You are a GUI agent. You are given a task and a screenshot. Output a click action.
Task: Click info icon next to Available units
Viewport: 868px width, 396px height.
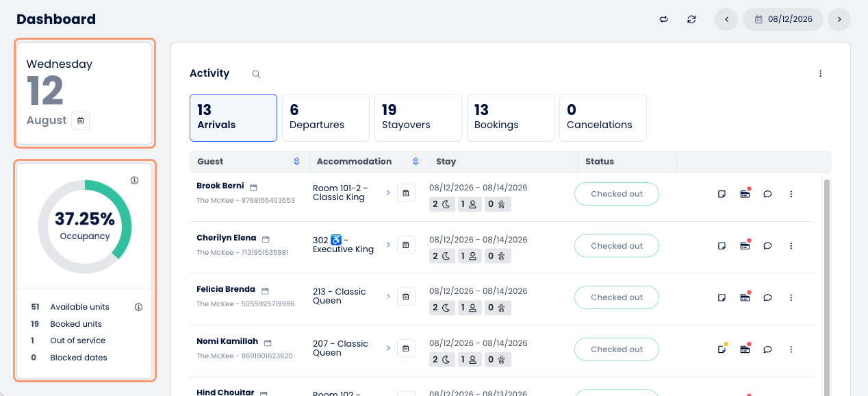click(138, 307)
